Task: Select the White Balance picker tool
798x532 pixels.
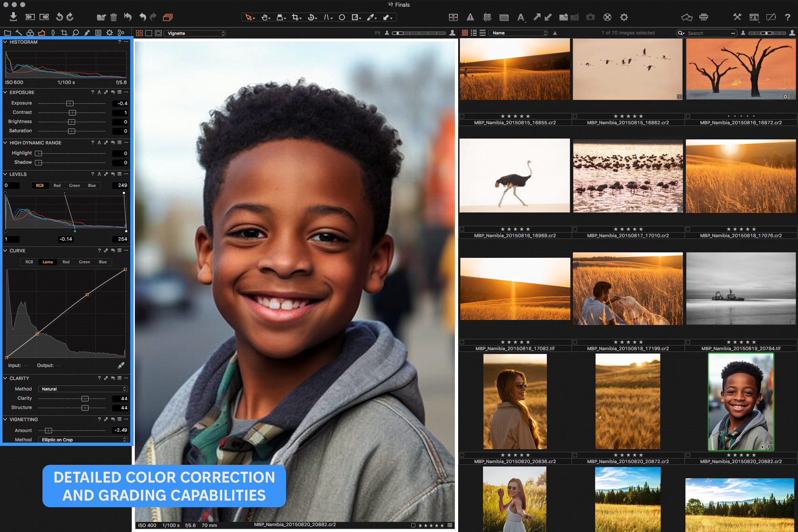Action: (x=371, y=17)
